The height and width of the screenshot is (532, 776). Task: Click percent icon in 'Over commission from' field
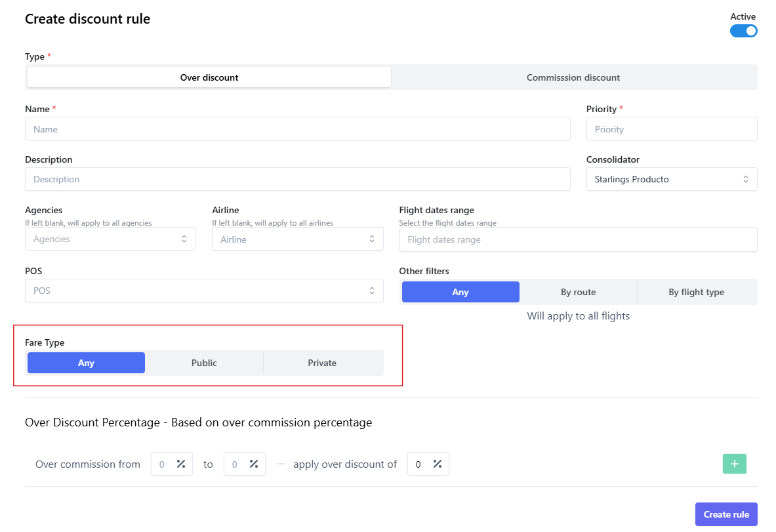181,464
